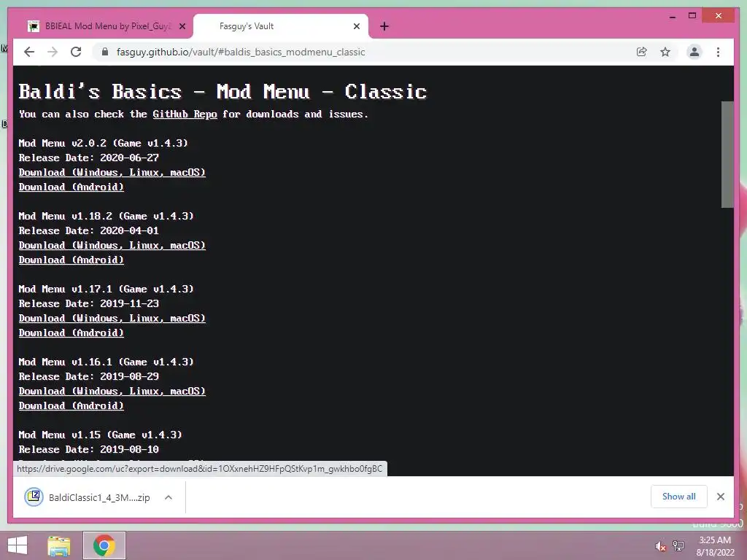Open the taskbar clock showing 3:25 AM
The image size is (747, 560).
tap(715, 546)
